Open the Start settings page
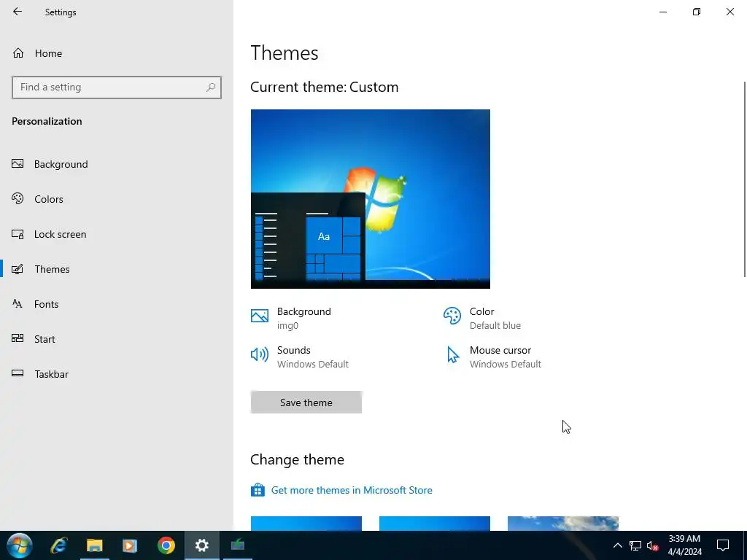The width and height of the screenshot is (747, 560). (x=117, y=339)
